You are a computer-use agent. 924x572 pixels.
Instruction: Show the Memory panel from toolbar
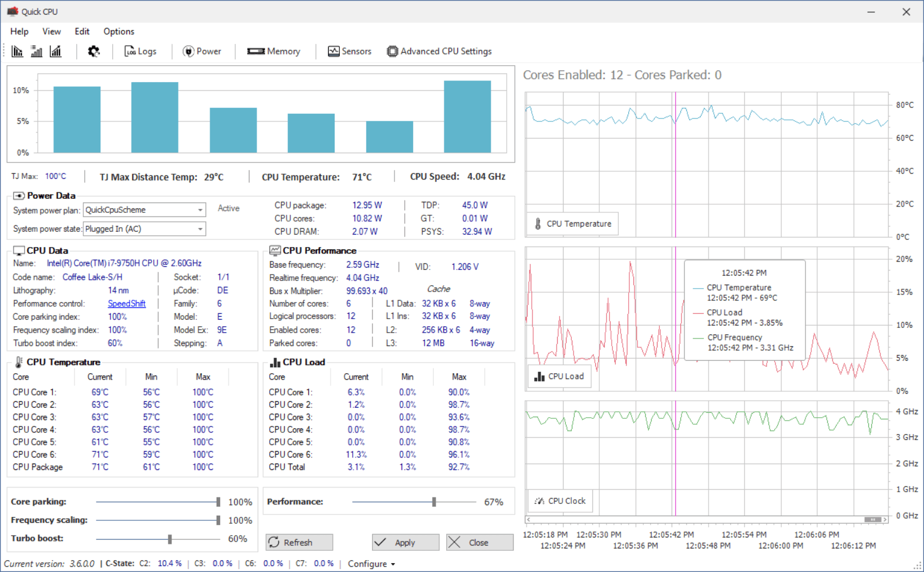tap(274, 52)
